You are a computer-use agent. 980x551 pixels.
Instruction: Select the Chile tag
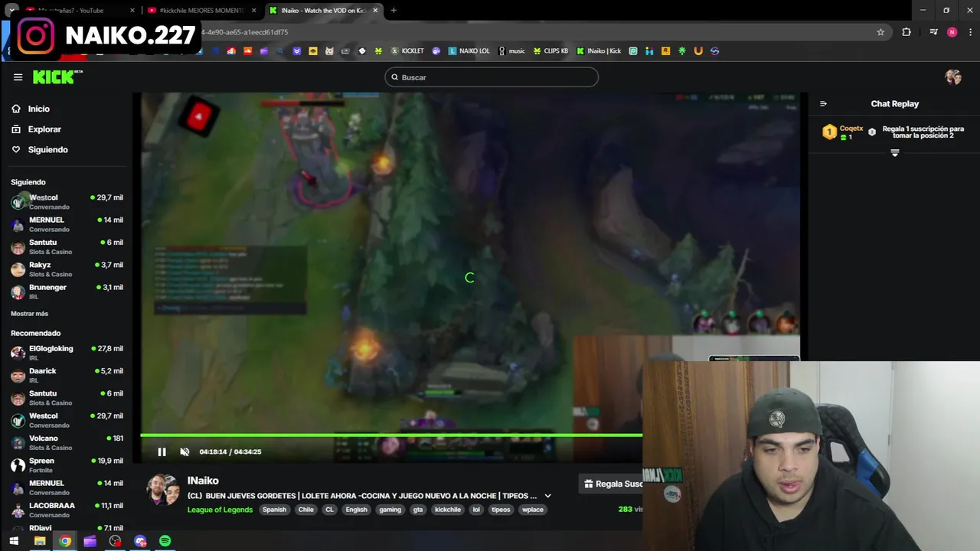pos(306,510)
